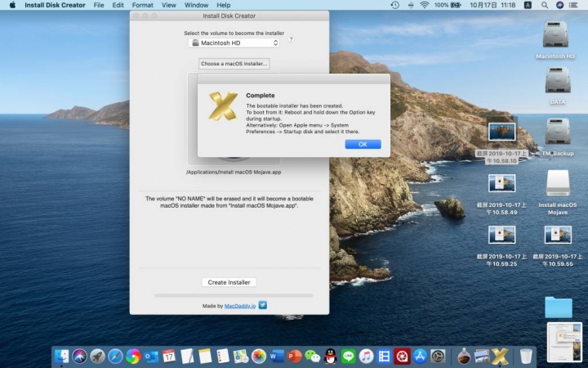Open Outlook from the Dock
588x368 pixels.
coord(151,356)
